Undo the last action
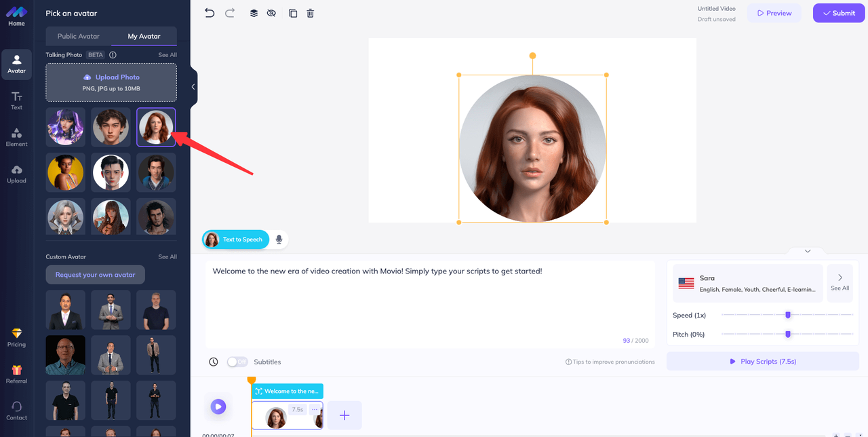Screen dimensions: 868x437 (x=210, y=13)
